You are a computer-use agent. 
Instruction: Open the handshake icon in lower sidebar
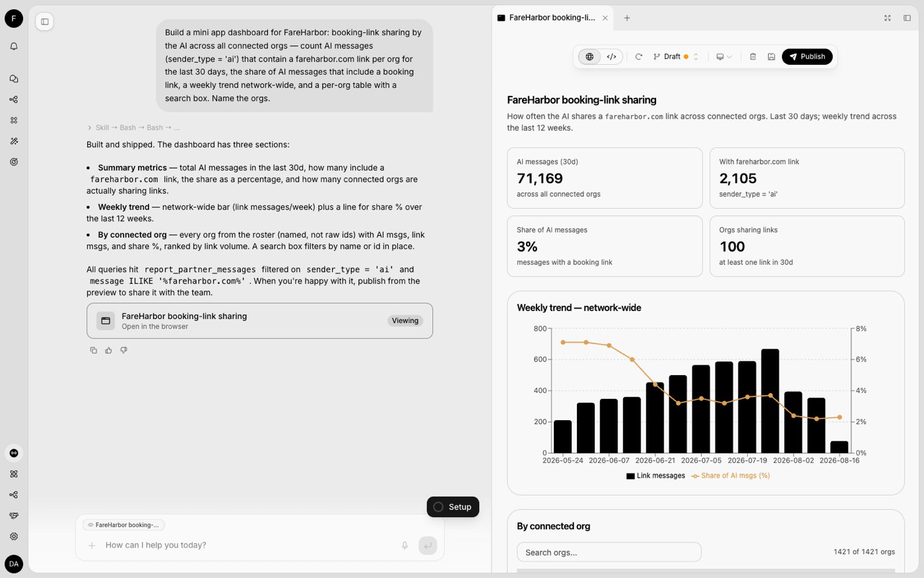coord(14,516)
